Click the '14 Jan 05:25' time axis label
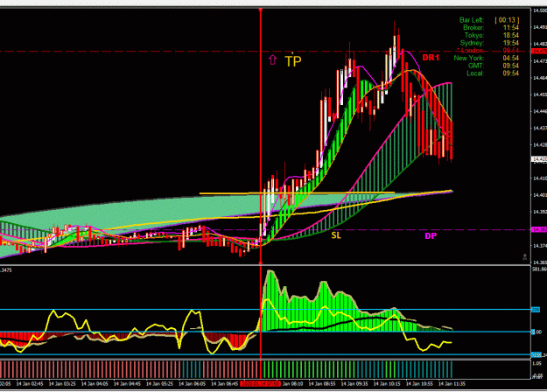 click(159, 383)
